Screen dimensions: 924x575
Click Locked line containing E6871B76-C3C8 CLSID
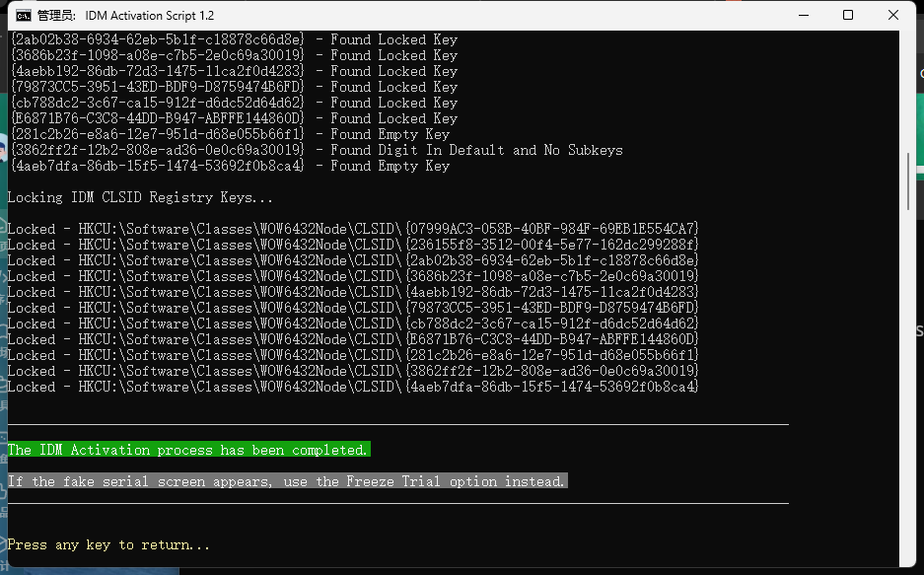[353, 339]
